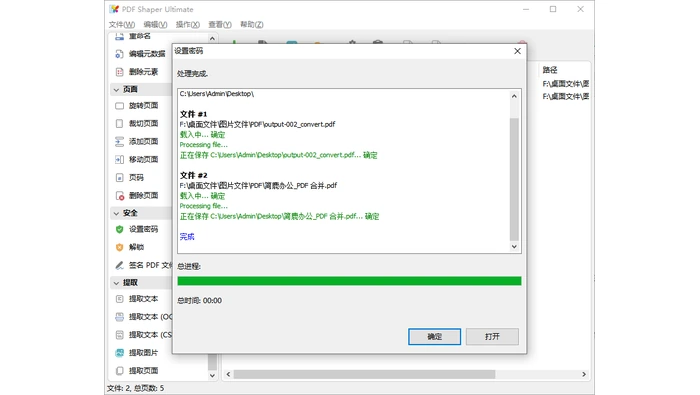The width and height of the screenshot is (700, 395).
Task: Confirm with the 确定 button
Action: [434, 337]
